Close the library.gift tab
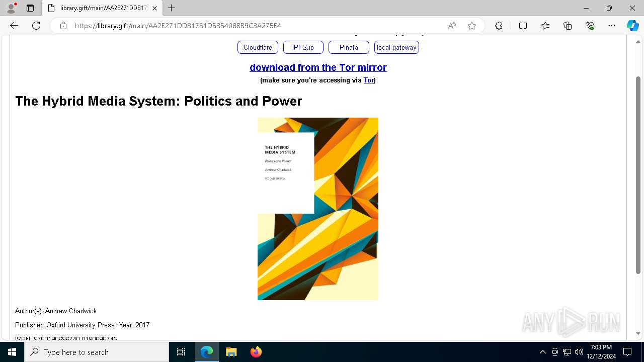Screen dimensions: 644x362 pos(154,8)
